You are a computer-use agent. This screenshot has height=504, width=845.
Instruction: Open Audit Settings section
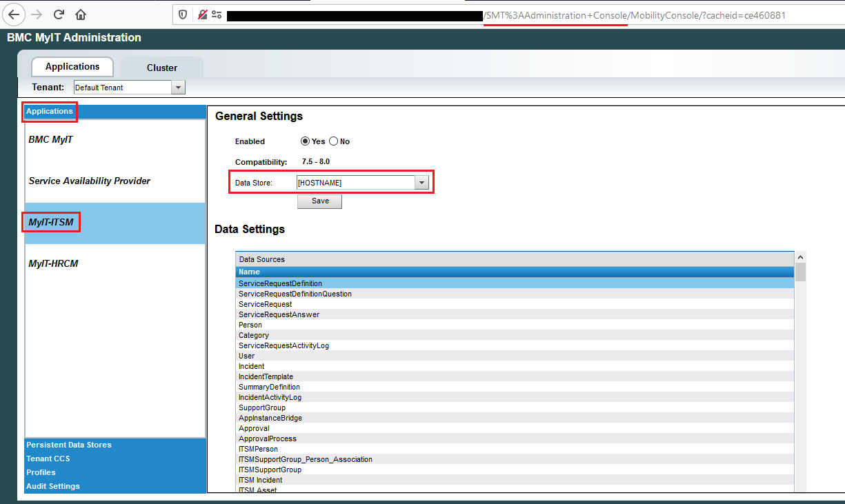tap(116, 486)
